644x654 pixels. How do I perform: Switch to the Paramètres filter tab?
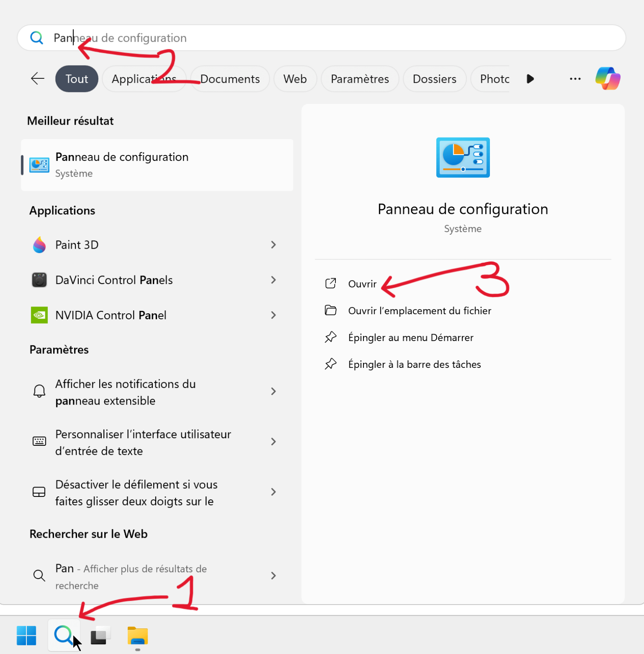point(360,78)
